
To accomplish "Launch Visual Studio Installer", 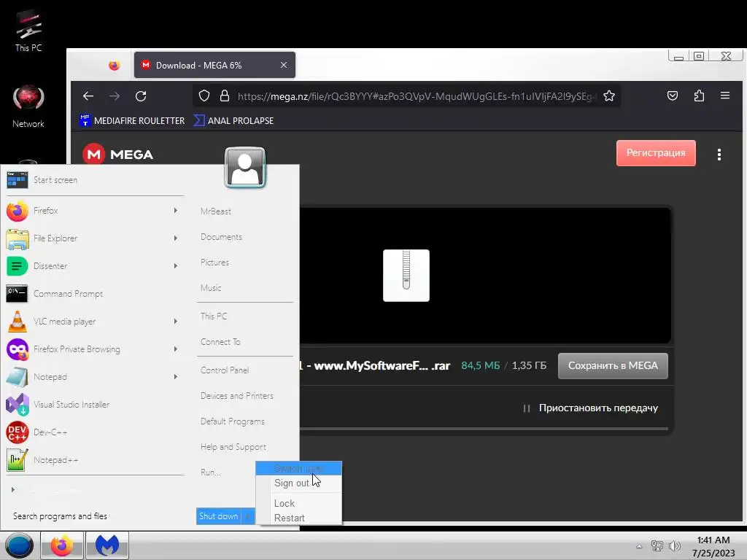I will pyautogui.click(x=94, y=404).
